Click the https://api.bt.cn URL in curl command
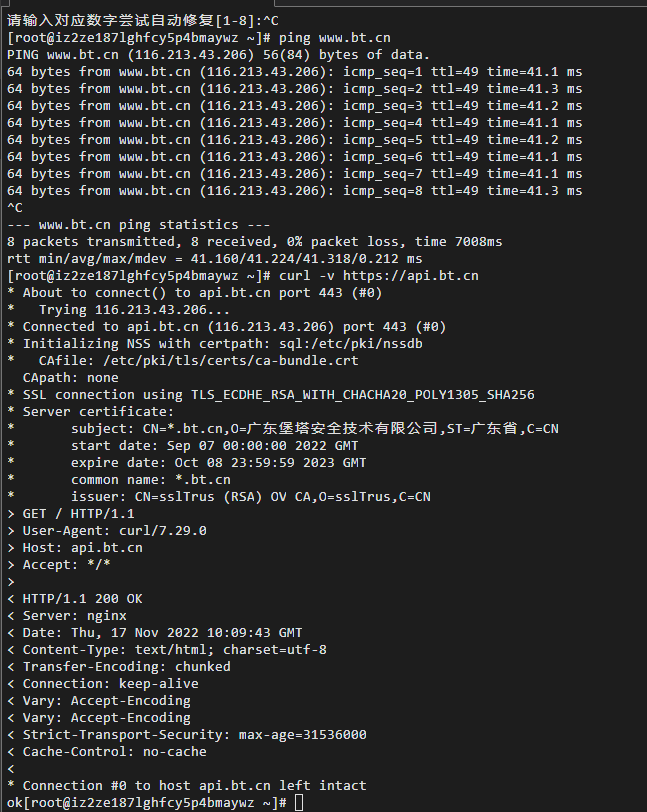The height and width of the screenshot is (812, 647). tap(411, 276)
